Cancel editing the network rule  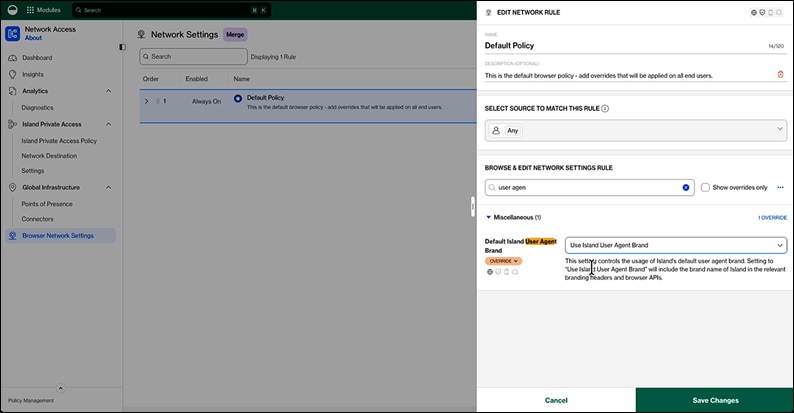click(x=556, y=400)
